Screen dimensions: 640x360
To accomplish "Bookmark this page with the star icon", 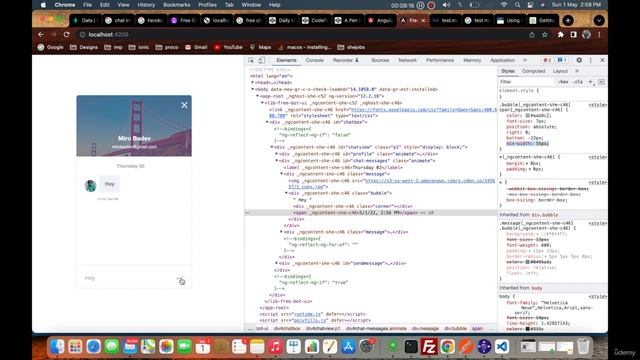I will tap(545, 35).
